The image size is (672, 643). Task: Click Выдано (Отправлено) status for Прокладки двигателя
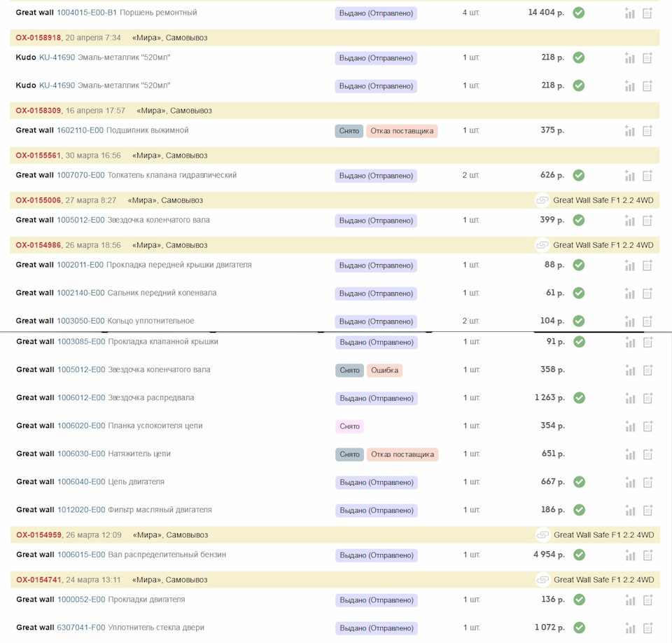click(377, 600)
